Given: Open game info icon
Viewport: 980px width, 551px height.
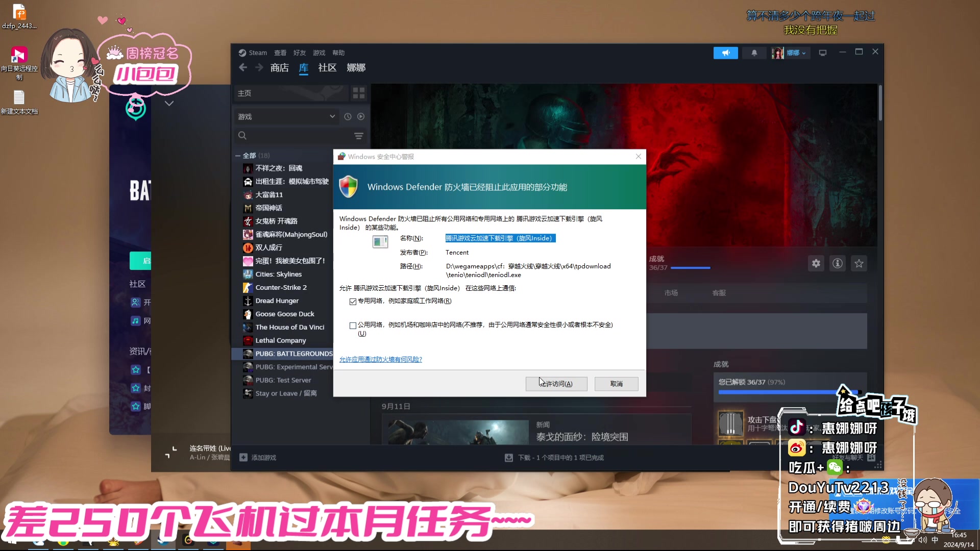Looking at the screenshot, I should [x=838, y=263].
